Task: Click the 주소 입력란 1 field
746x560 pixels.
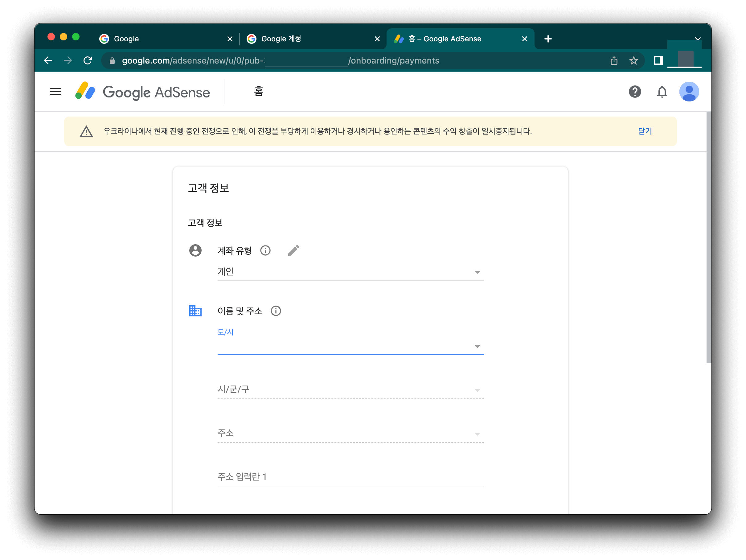Action: tap(350, 477)
